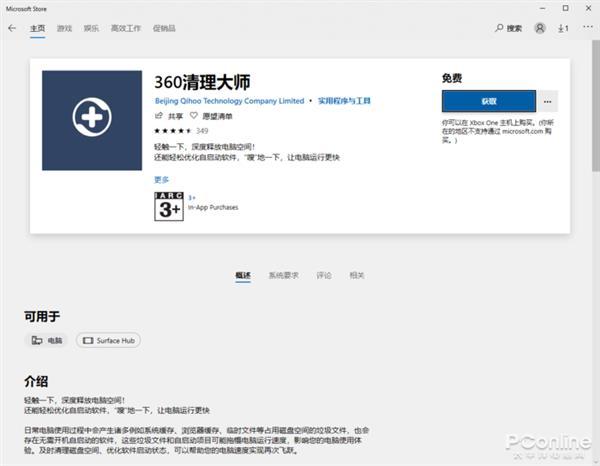The height and width of the screenshot is (466, 600).
Task: Select the 相关 section tab
Action: (x=357, y=275)
